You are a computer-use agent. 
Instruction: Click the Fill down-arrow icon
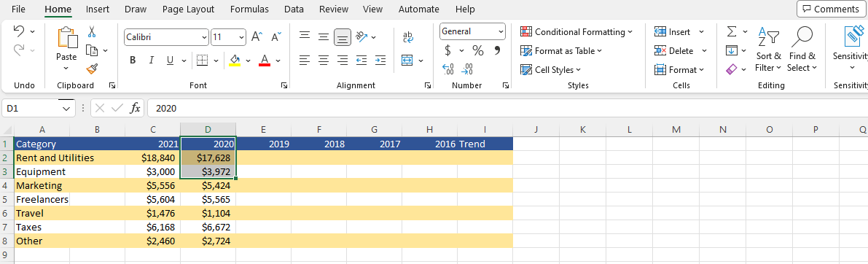pos(732,50)
